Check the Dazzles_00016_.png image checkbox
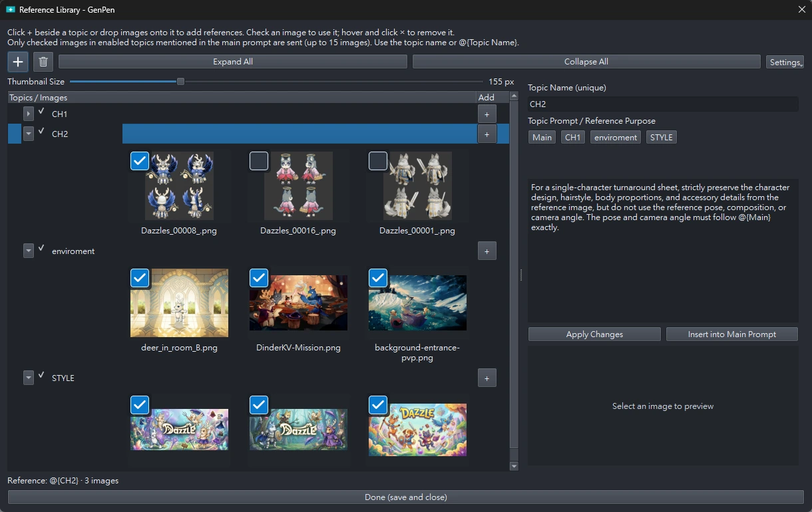The image size is (812, 512). (x=259, y=161)
